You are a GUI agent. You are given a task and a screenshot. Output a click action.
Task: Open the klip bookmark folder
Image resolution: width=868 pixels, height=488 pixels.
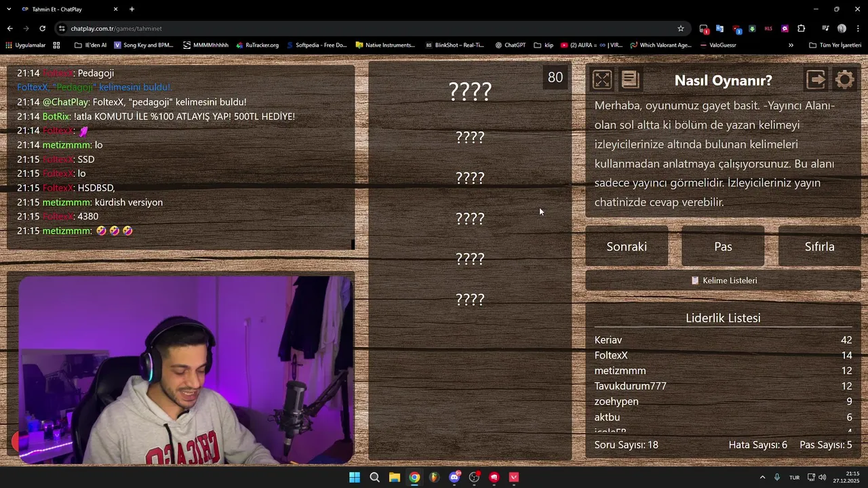544,45
